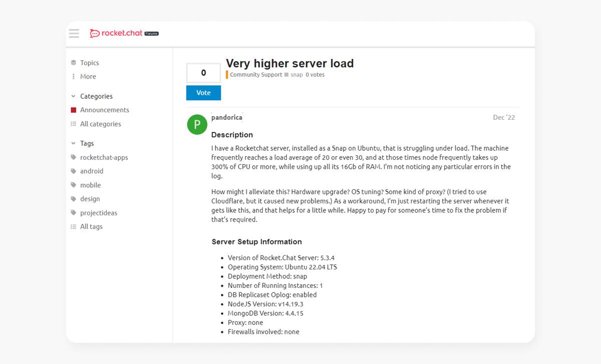Click the tag icon beside mobile
This screenshot has height=364, width=601.
tap(74, 185)
